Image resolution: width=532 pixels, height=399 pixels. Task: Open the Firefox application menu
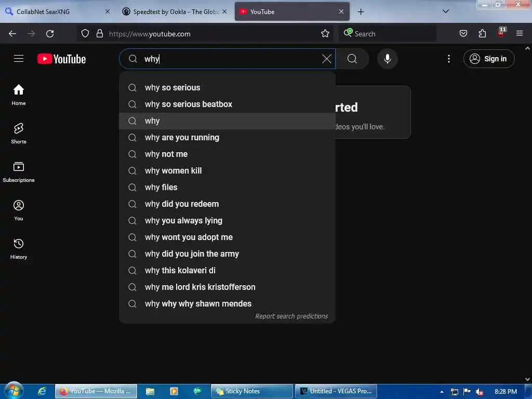(520, 34)
